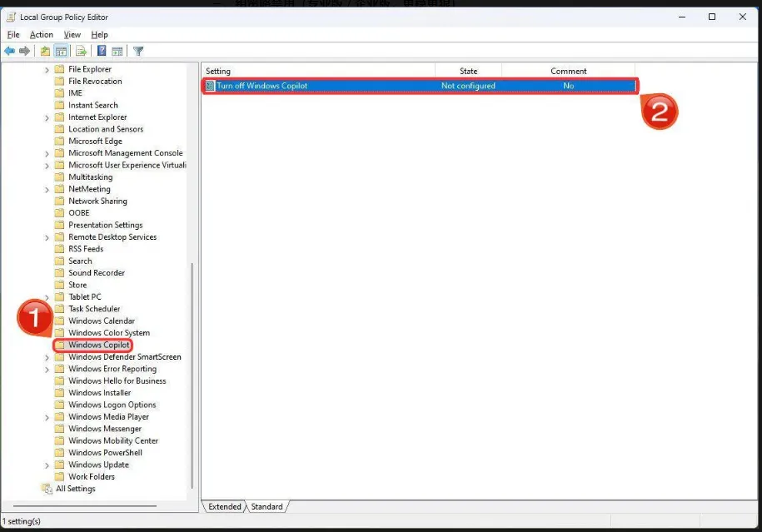Click the Local Group Policy Editor title icon
The image size is (762, 532).
[11, 17]
